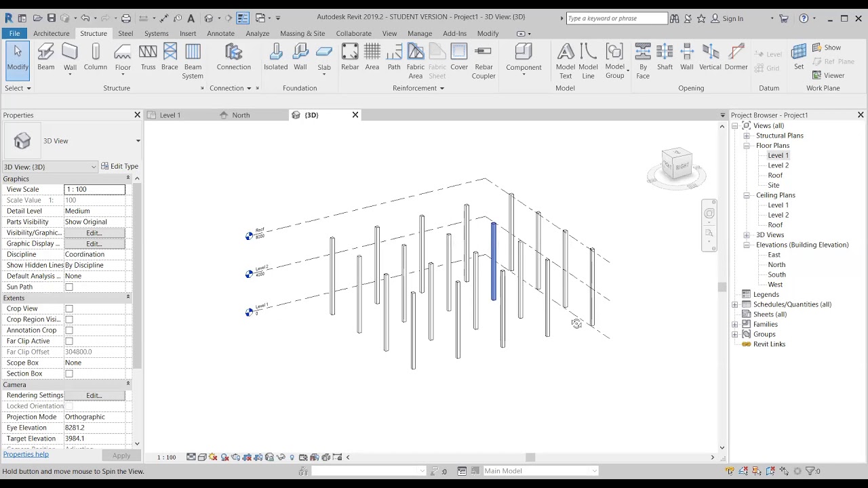This screenshot has height=488, width=868.
Task: Expand the 3D Views tree node
Action: (747, 235)
